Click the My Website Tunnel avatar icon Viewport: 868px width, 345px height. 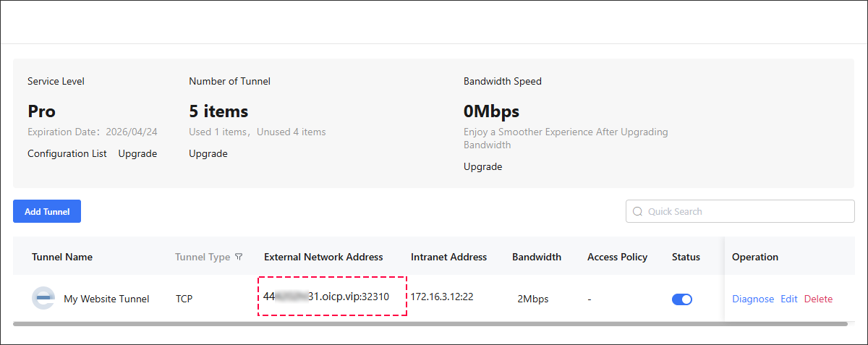tap(43, 298)
